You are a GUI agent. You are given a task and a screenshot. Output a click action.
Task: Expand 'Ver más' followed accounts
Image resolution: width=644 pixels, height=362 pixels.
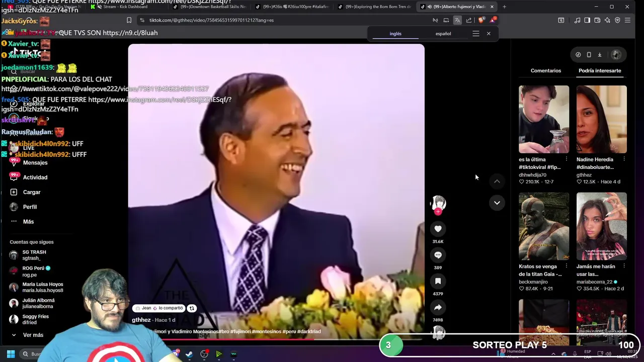(28, 335)
